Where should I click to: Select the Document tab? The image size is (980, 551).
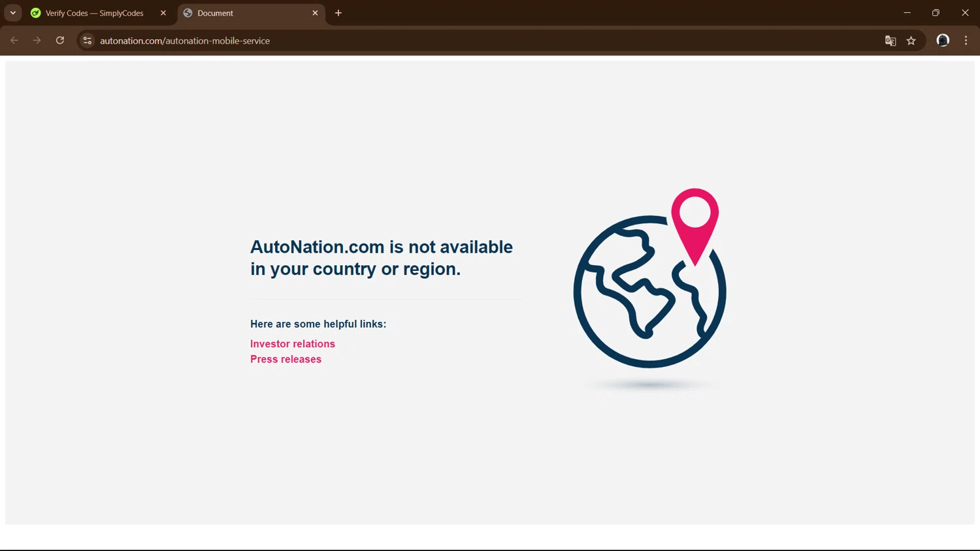point(252,13)
